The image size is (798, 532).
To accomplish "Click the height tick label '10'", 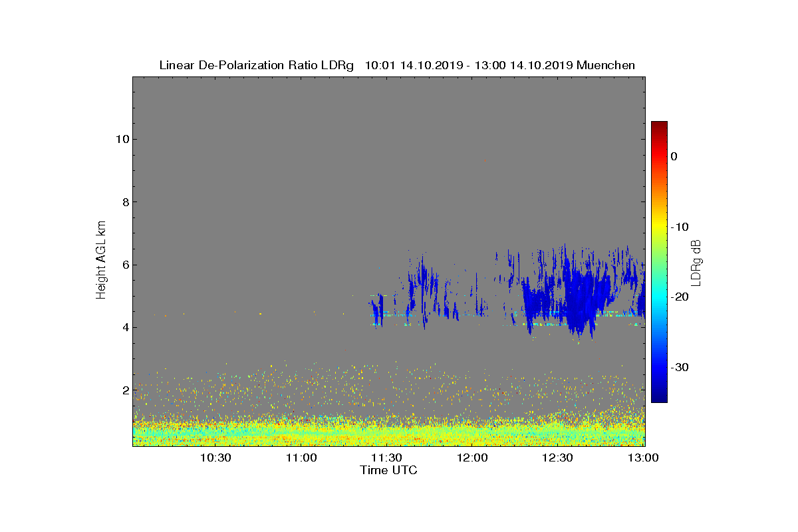I will point(121,139).
